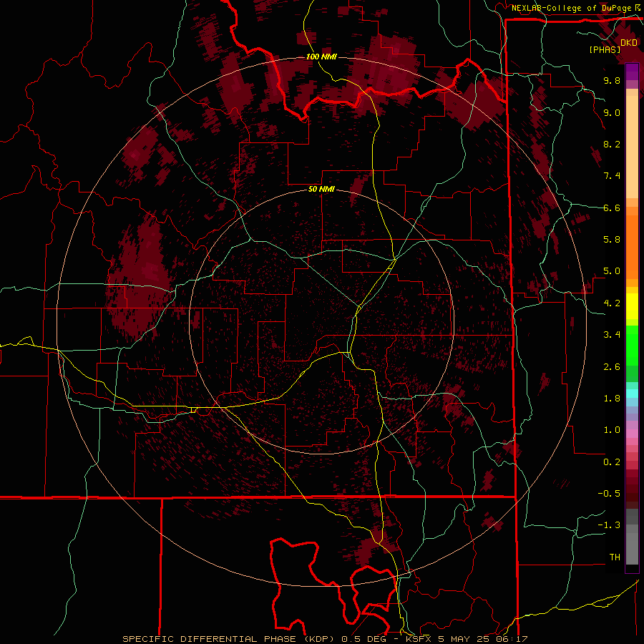Click the 100 NMI range ring label
This screenshot has height=644, width=644.
tap(321, 57)
